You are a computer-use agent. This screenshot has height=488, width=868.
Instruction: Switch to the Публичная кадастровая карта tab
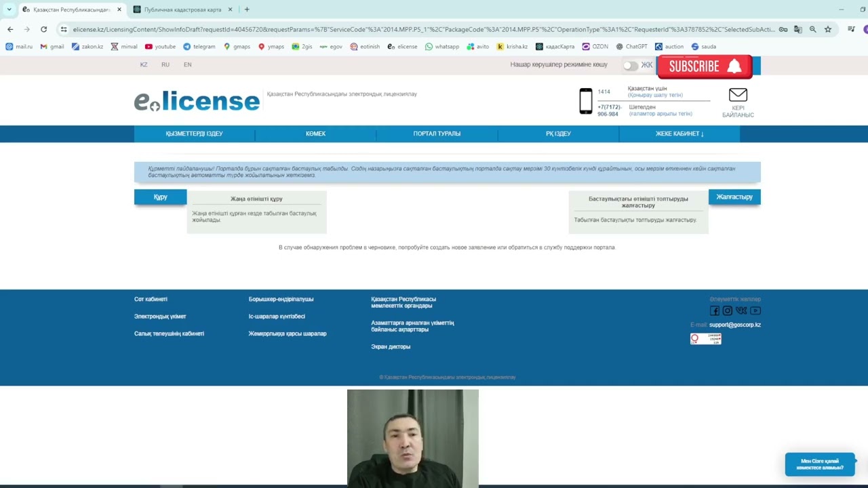[183, 9]
